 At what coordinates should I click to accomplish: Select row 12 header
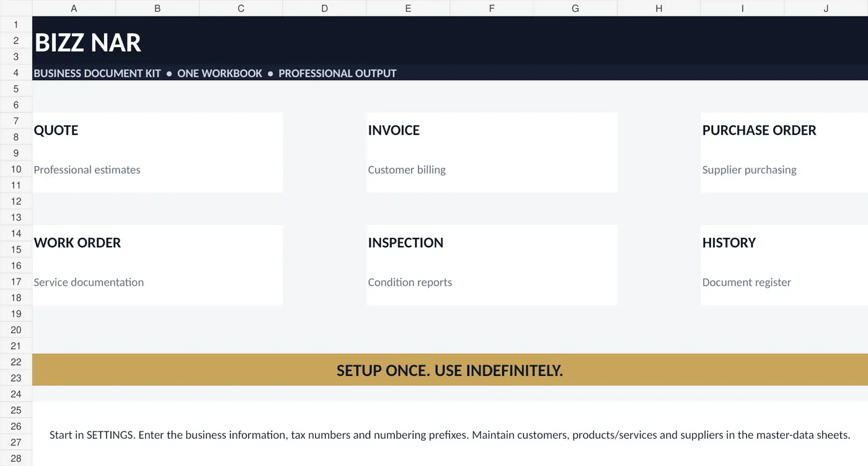[16, 201]
